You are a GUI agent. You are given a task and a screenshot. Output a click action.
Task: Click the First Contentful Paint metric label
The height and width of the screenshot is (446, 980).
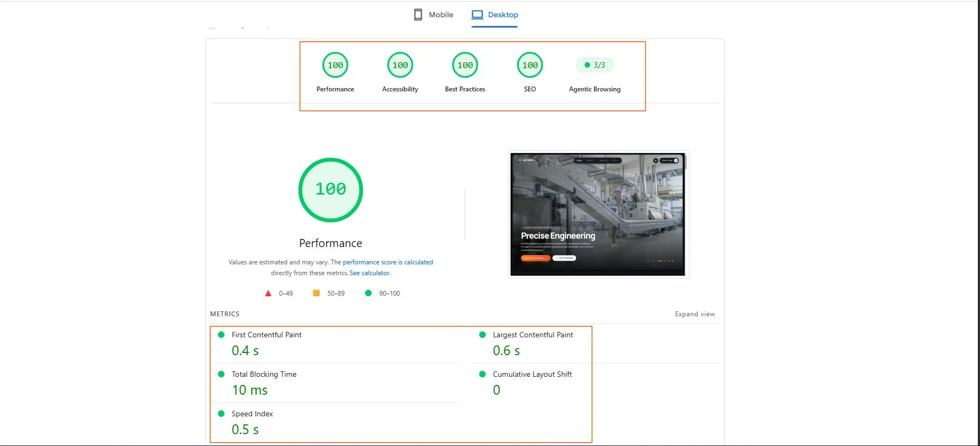tap(267, 335)
